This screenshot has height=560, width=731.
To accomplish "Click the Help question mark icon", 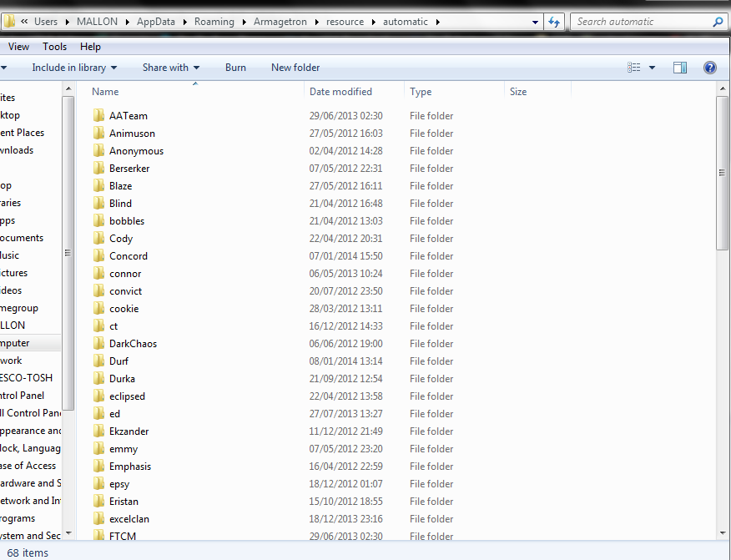I will point(710,68).
